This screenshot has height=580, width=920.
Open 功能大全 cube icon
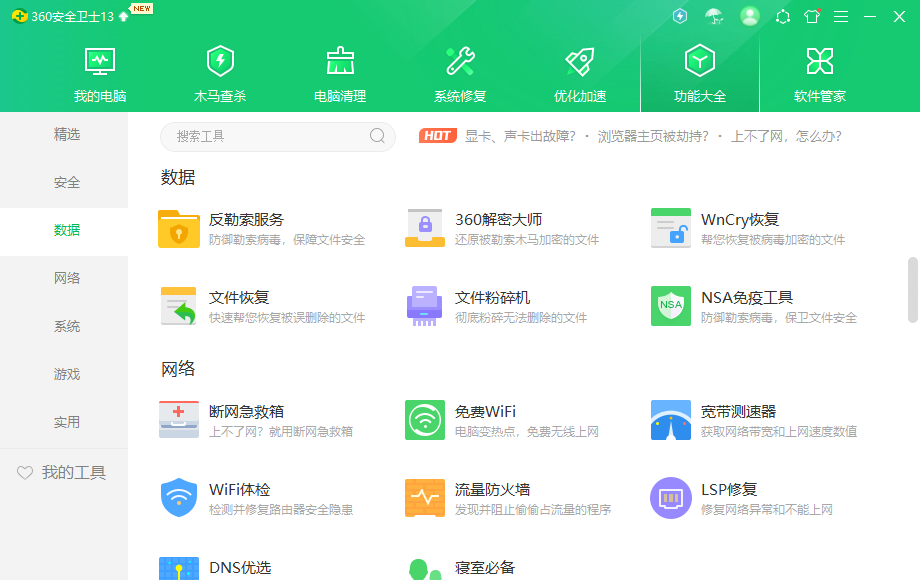(x=699, y=60)
